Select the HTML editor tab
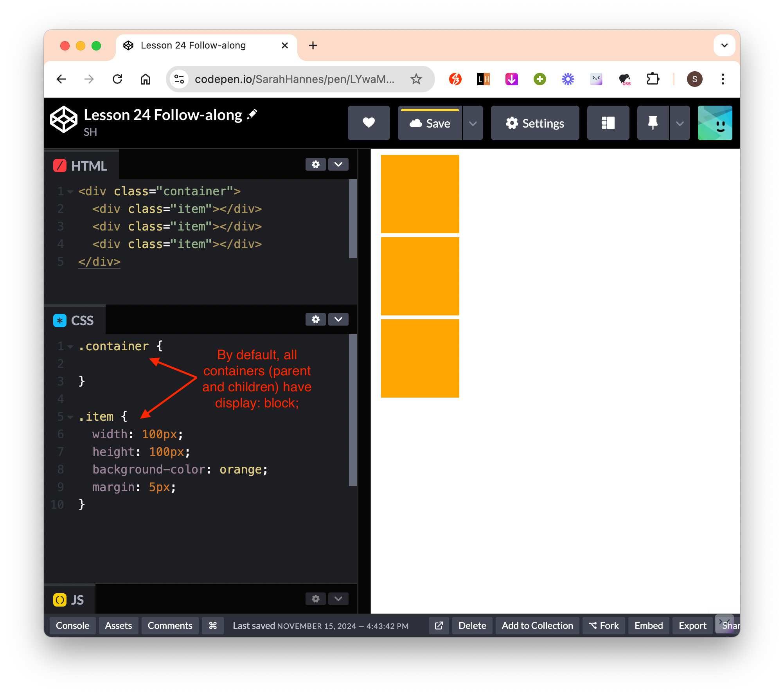 pyautogui.click(x=81, y=166)
